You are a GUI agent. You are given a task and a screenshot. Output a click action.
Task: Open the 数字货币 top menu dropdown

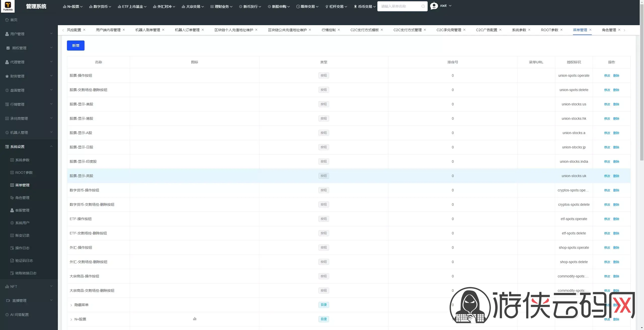[x=100, y=7]
